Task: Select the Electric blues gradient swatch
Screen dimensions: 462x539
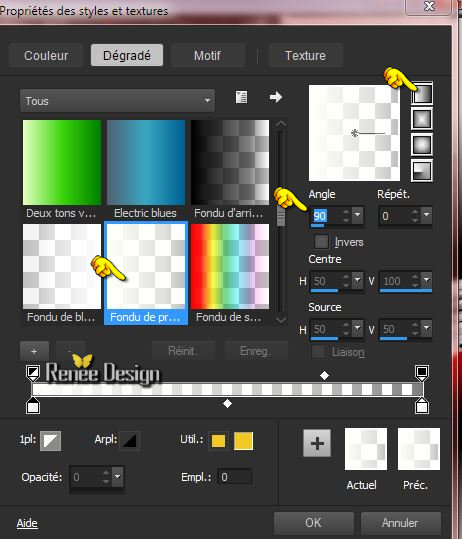Action: click(146, 162)
